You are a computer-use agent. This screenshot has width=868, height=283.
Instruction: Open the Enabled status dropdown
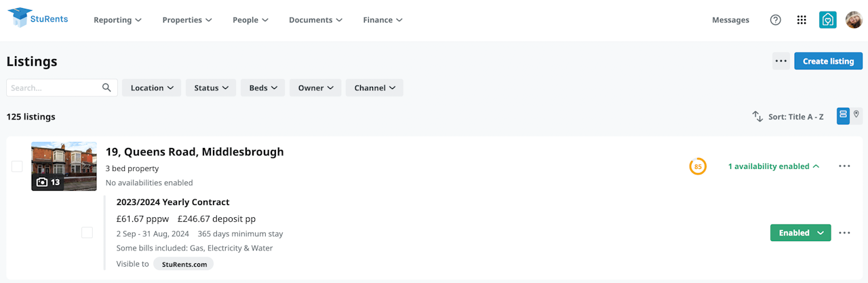800,233
